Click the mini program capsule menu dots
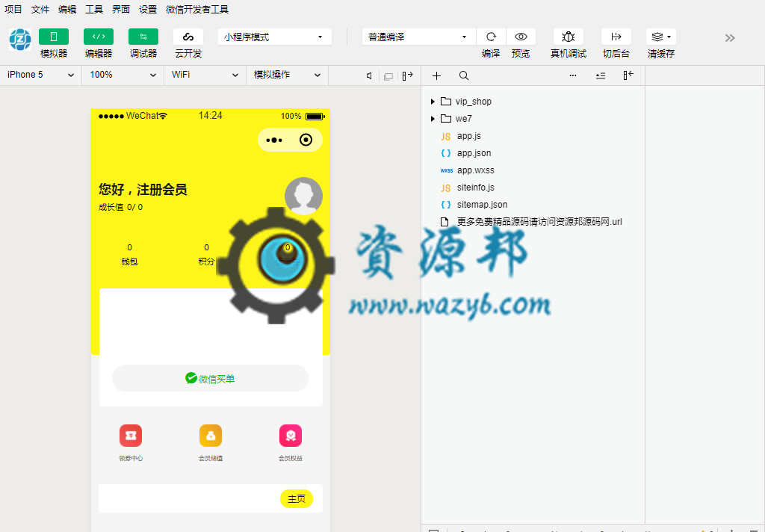765x532 pixels. tap(274, 140)
